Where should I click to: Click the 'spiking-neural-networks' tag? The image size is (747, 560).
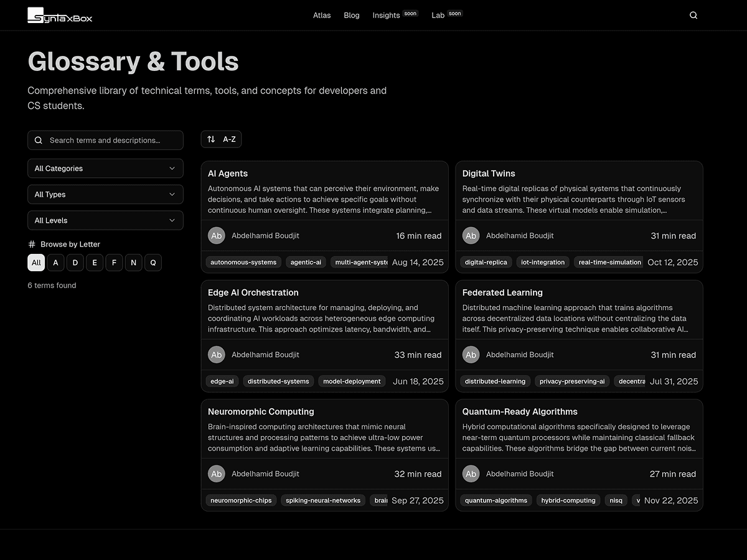(x=323, y=500)
